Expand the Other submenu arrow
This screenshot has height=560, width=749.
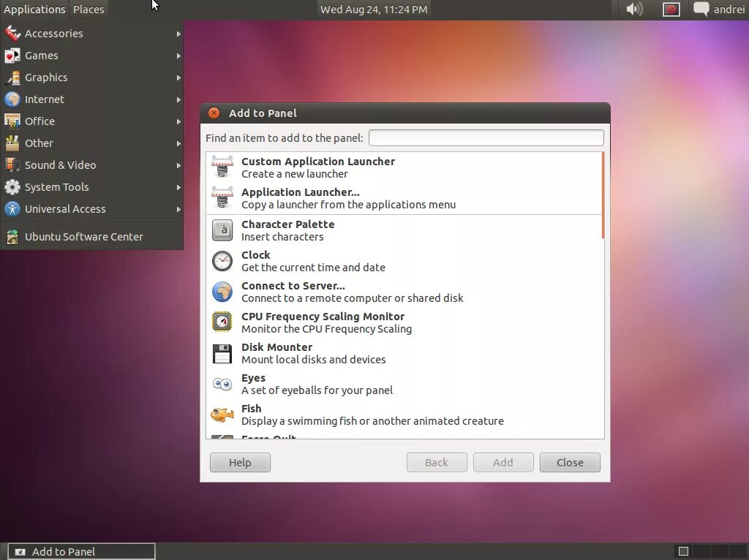click(178, 144)
